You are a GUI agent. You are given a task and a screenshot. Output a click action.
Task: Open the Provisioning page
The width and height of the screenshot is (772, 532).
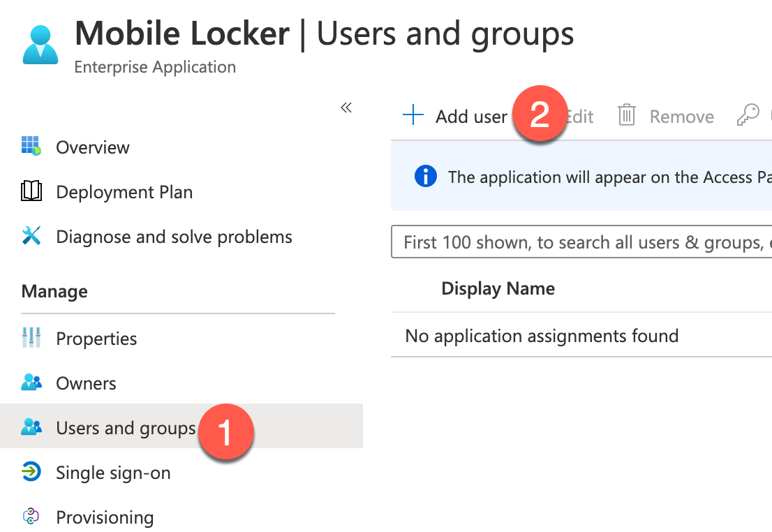105,518
